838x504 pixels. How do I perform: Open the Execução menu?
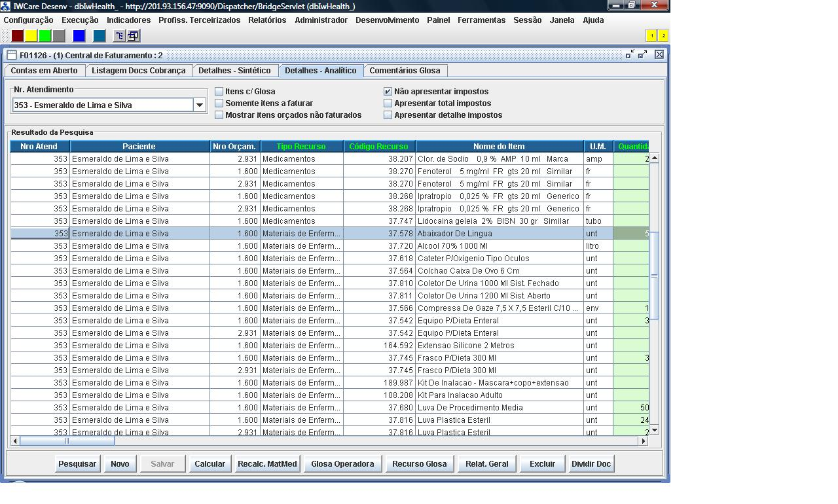pyautogui.click(x=80, y=20)
